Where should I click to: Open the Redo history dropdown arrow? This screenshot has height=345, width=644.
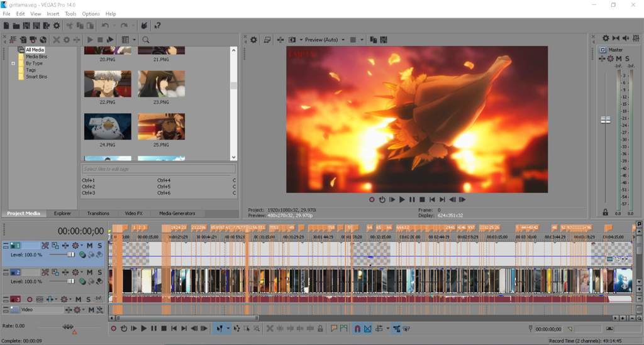(132, 26)
